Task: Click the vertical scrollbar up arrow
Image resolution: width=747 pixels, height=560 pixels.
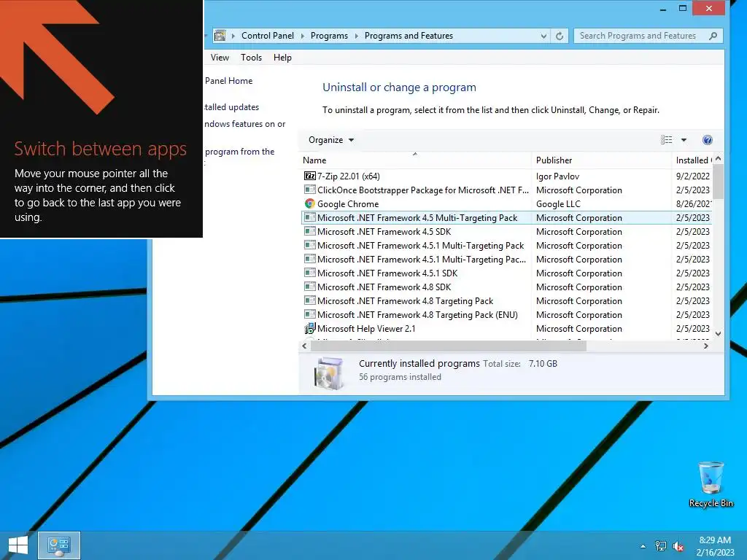Action: (719, 158)
